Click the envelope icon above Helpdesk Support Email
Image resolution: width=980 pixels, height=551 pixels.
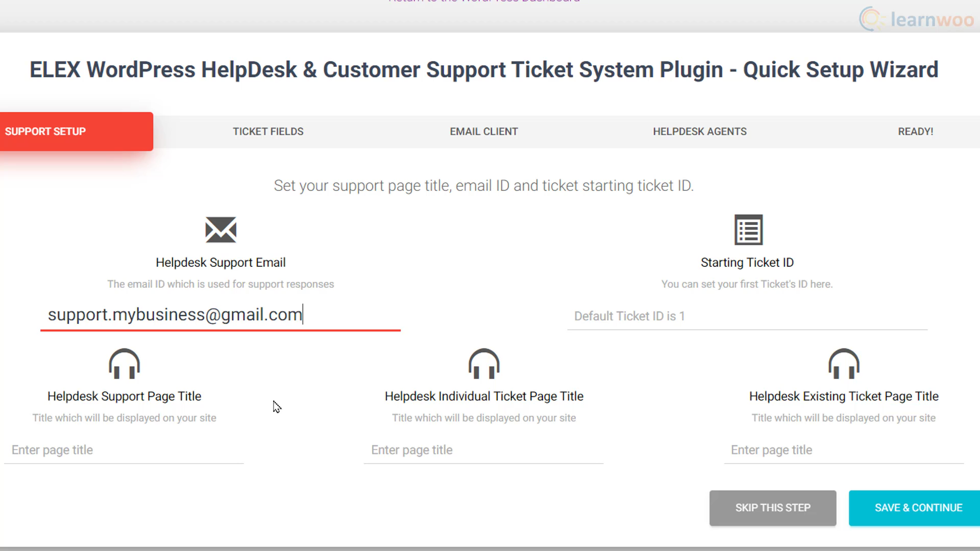[220, 230]
